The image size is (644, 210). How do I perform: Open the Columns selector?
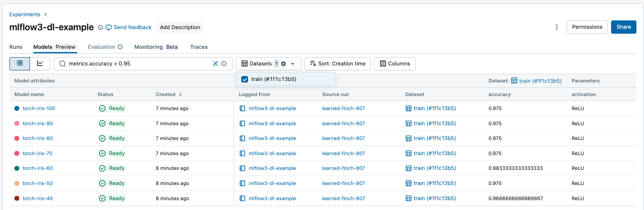click(x=395, y=64)
